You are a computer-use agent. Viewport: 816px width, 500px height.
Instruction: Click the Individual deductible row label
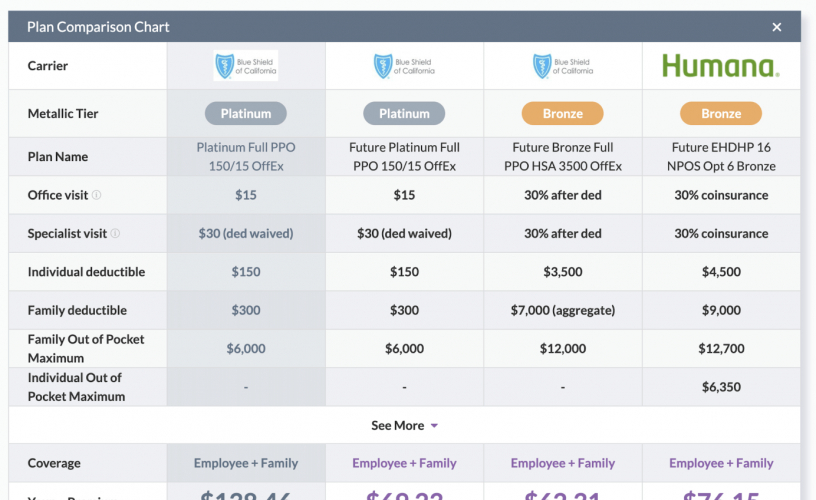[86, 272]
